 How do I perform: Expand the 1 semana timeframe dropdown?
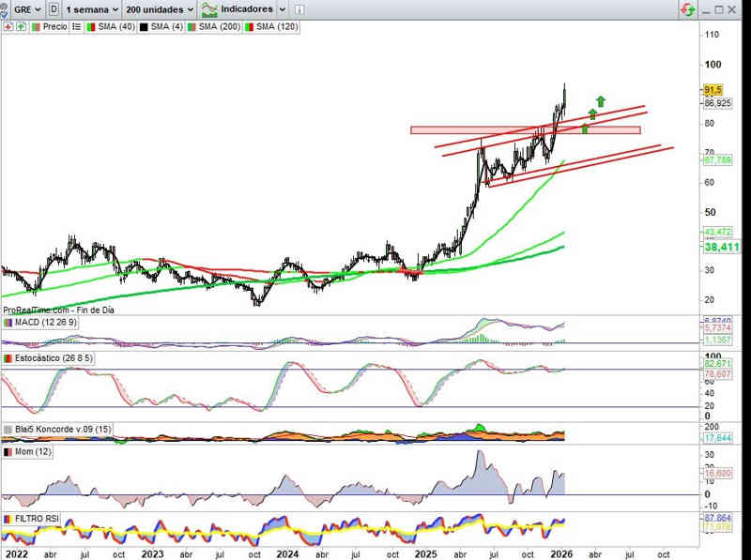click(x=91, y=9)
